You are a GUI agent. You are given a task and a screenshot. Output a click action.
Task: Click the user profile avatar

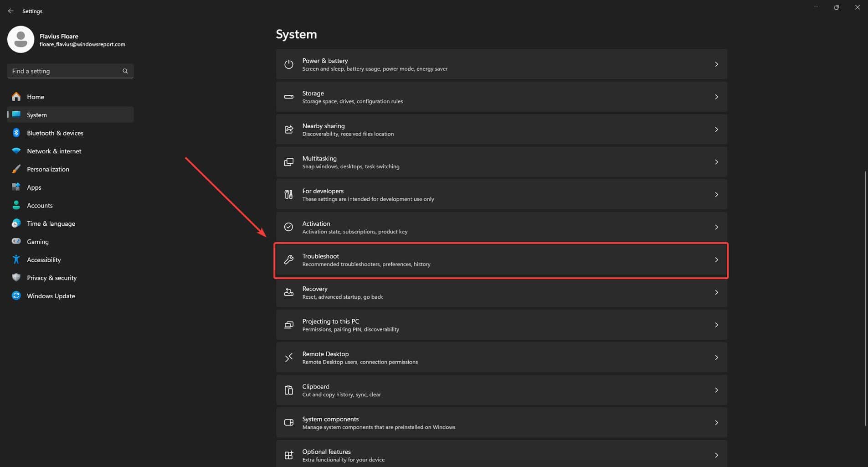tap(21, 39)
